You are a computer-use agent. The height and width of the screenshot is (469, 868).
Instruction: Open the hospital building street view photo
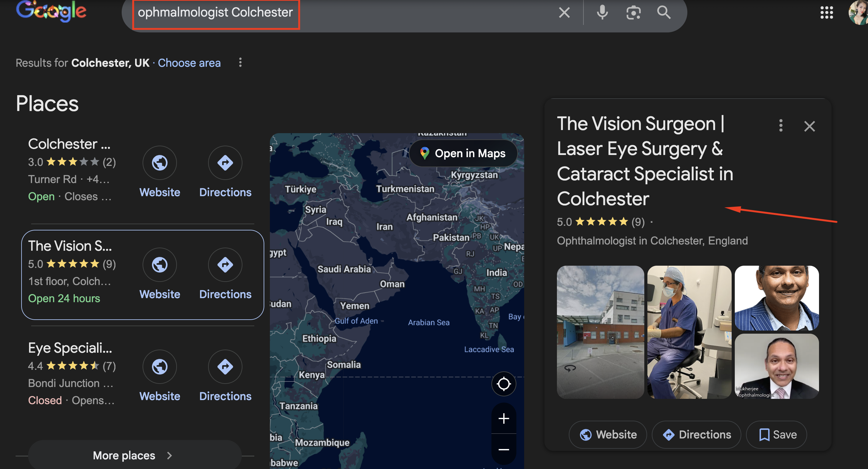600,331
